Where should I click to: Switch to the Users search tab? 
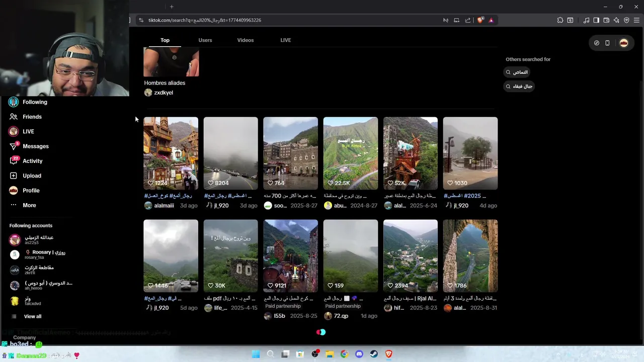coord(205,40)
